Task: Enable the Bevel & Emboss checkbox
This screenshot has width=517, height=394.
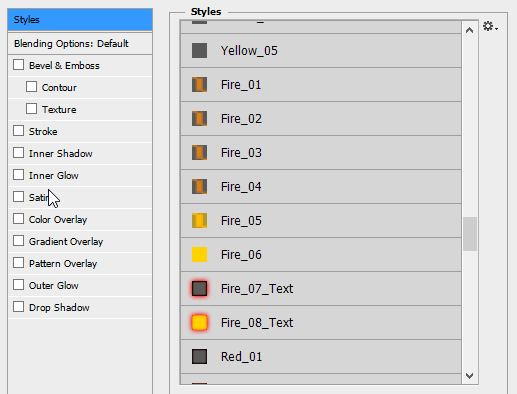Action: coord(18,65)
